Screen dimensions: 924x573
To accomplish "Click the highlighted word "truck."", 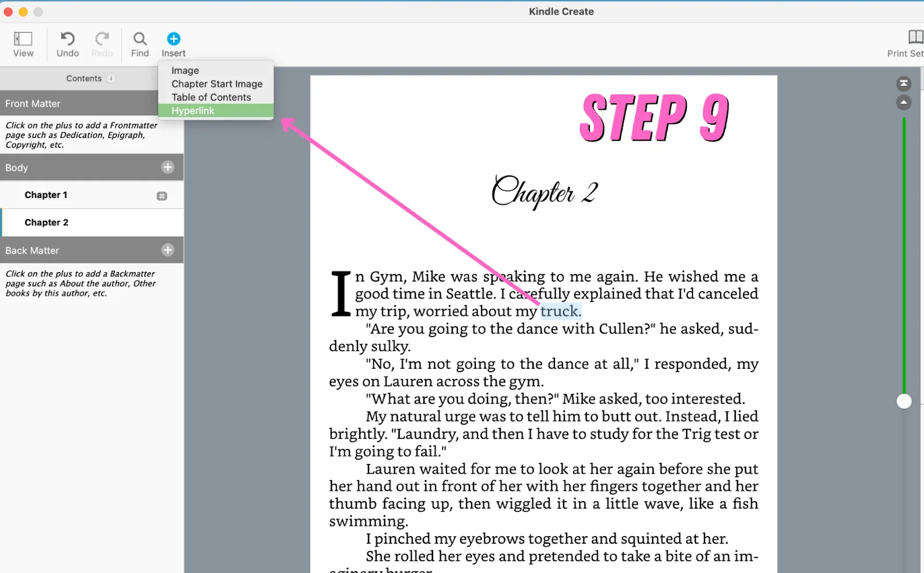I will point(561,312).
